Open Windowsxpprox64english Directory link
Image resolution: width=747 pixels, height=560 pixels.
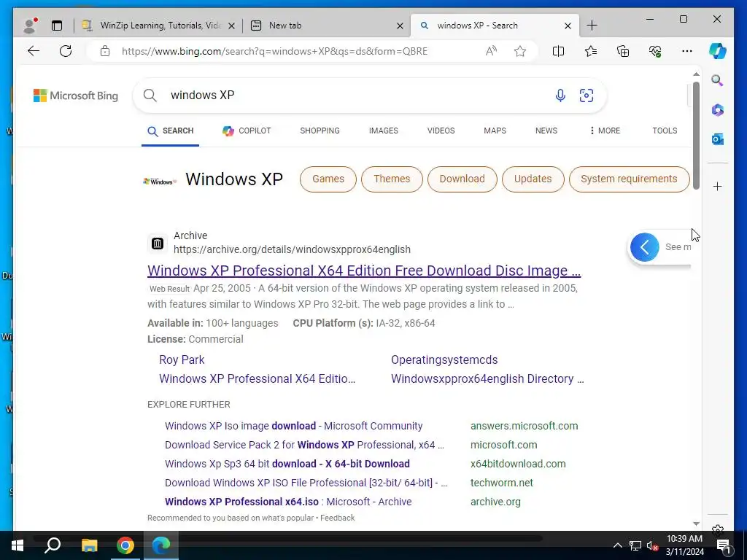click(x=487, y=378)
